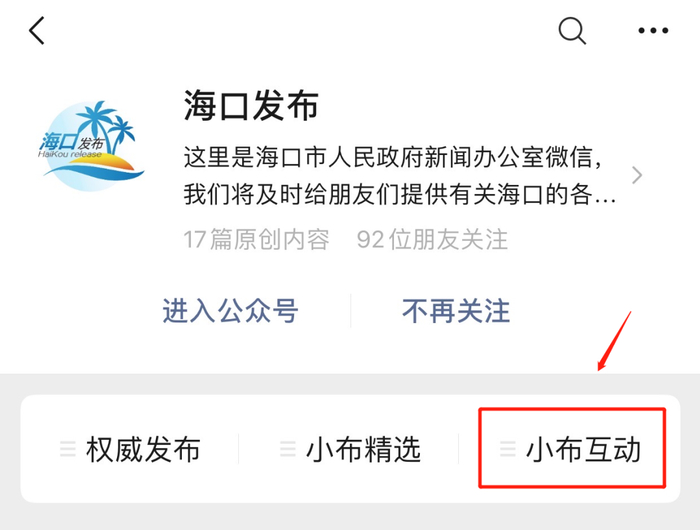700x530 pixels.
Task: Tap the back arrow icon
Action: click(x=37, y=30)
